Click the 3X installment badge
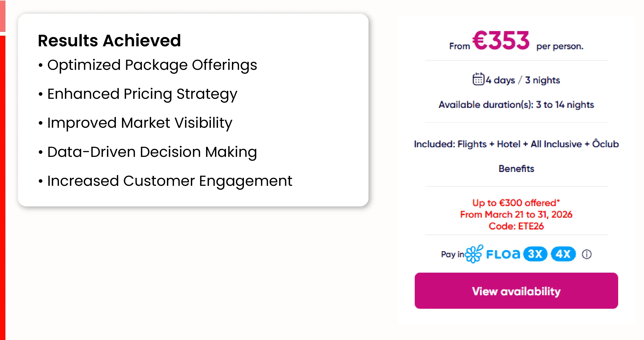Viewport: 644px width, 340px height. (x=535, y=254)
